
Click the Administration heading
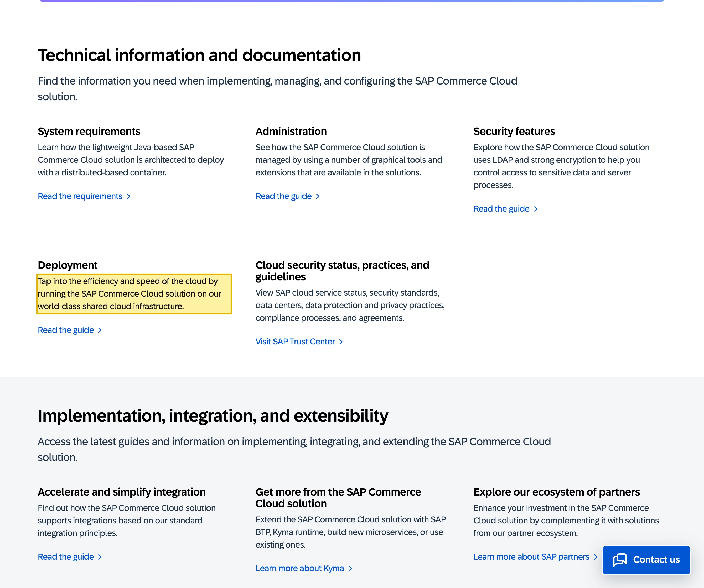coord(291,131)
